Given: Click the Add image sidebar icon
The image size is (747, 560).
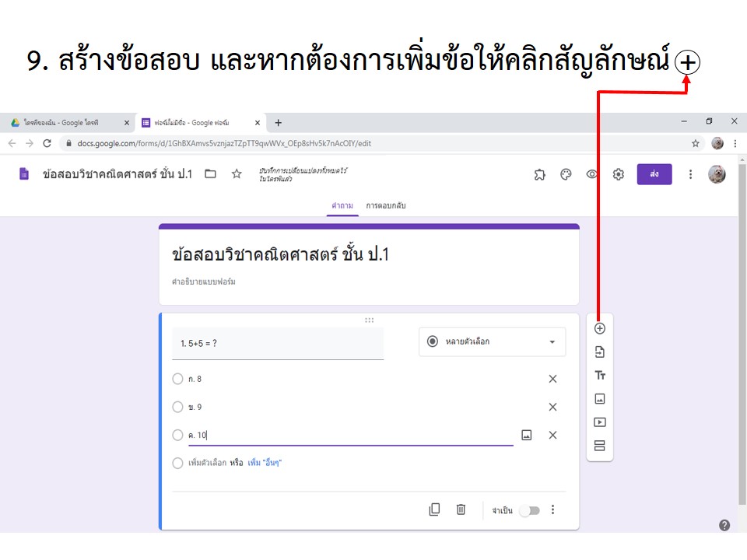Looking at the screenshot, I should click(x=599, y=399).
